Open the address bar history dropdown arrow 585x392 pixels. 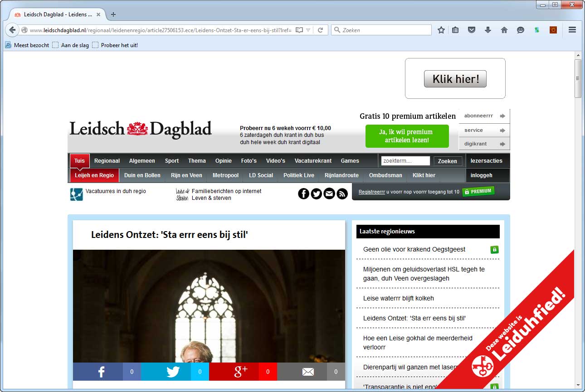(x=308, y=30)
